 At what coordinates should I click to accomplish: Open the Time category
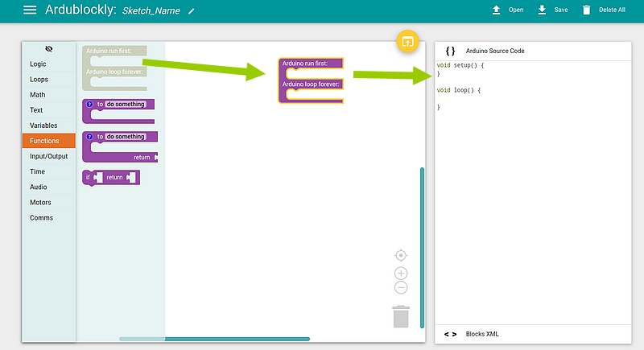click(49, 171)
